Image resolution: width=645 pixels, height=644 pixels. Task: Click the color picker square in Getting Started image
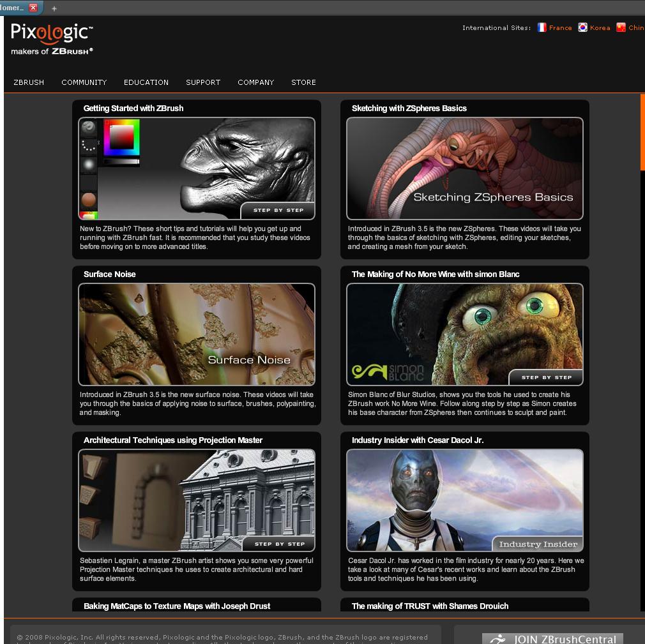pos(121,137)
